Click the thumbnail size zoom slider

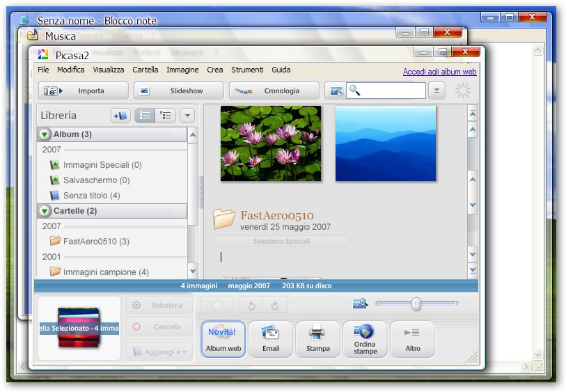point(416,304)
